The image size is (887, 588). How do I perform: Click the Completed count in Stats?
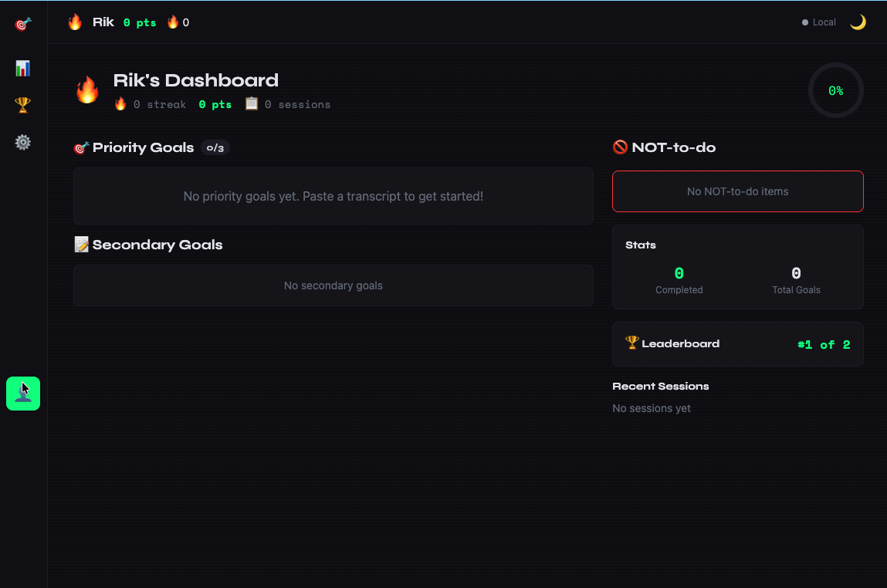679,274
